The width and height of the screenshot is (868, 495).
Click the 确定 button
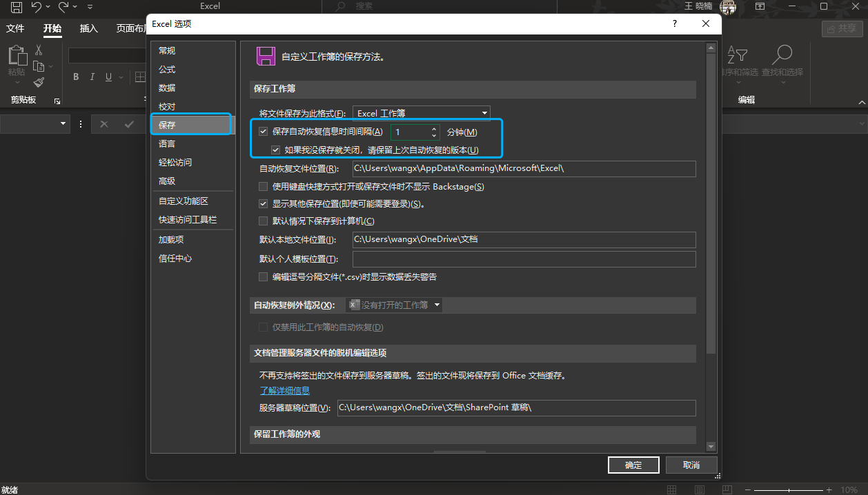pos(633,465)
